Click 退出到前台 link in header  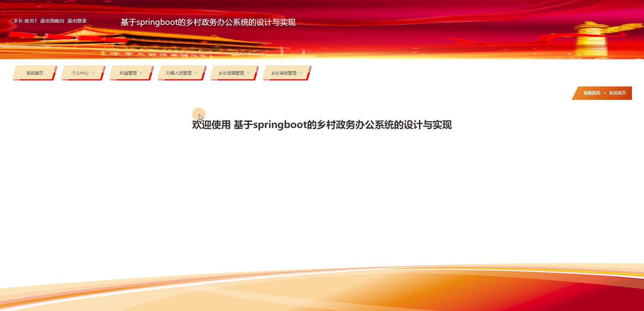[52, 21]
